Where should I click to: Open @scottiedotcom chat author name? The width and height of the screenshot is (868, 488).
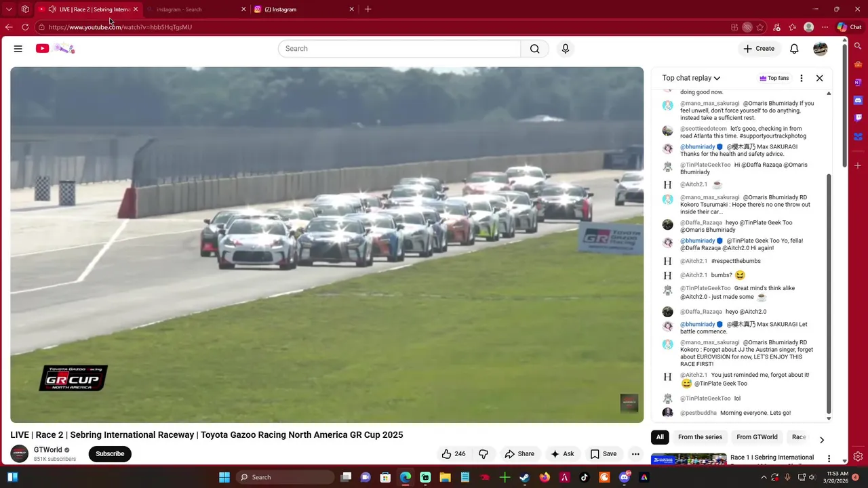703,129
